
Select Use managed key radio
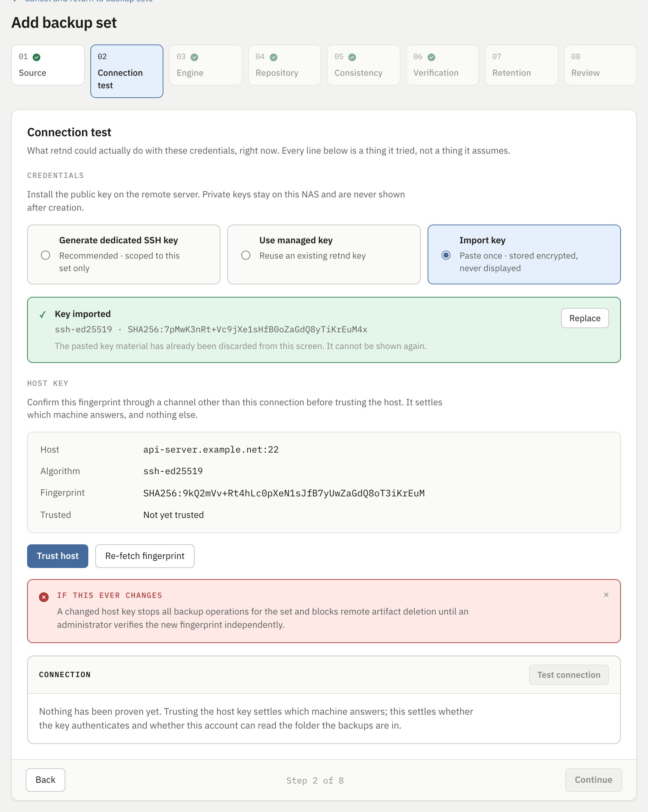tap(246, 255)
